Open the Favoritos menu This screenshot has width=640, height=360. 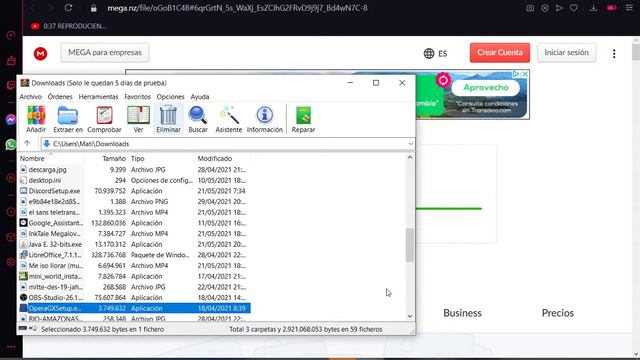point(138,97)
